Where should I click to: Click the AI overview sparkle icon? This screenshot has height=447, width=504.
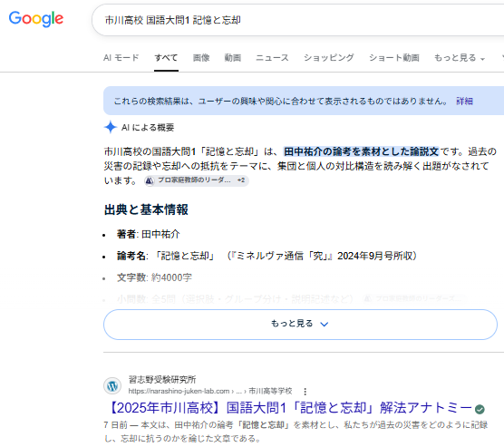coord(111,127)
